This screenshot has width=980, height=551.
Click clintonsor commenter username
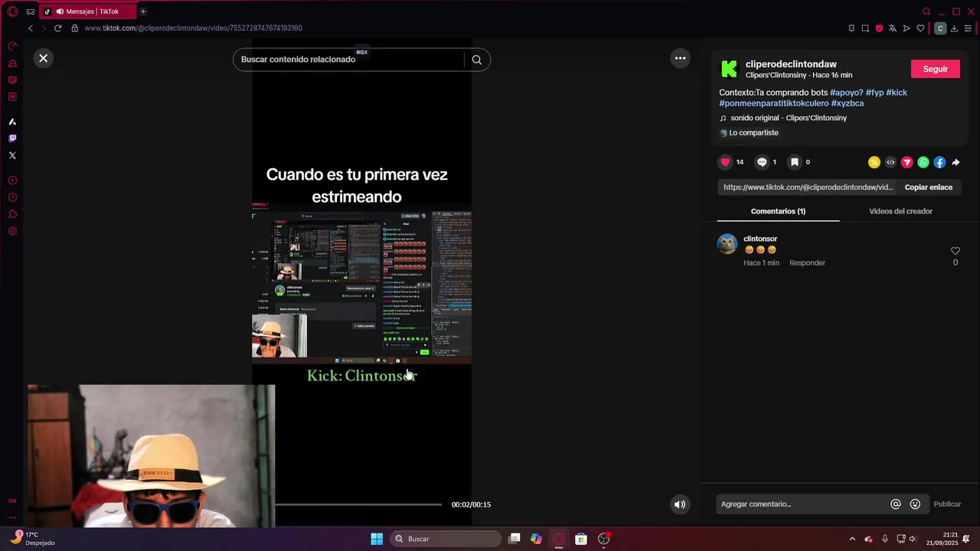click(x=760, y=239)
